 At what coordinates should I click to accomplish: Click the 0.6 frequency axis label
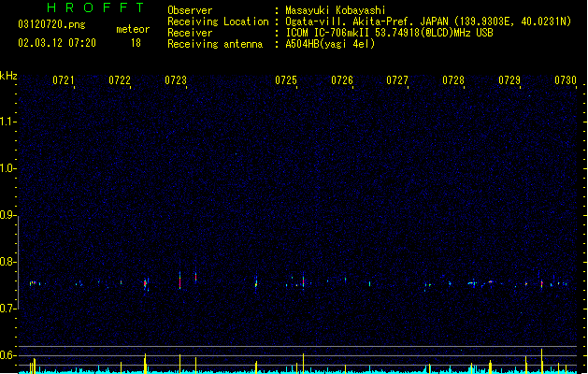coord(7,355)
